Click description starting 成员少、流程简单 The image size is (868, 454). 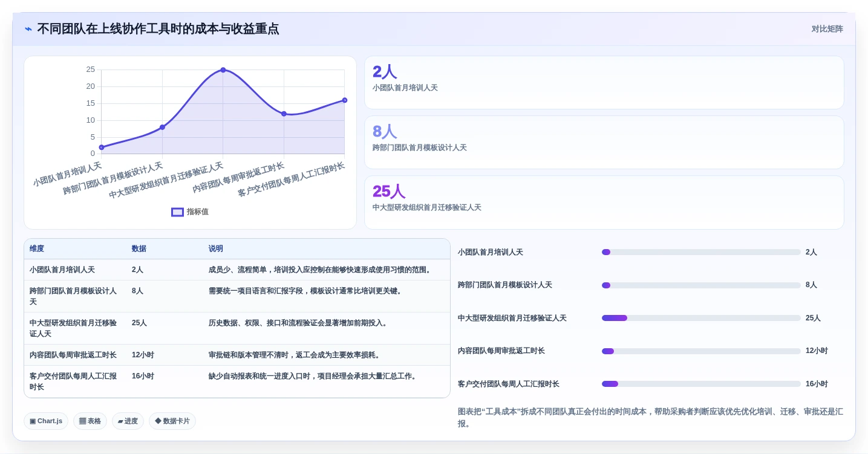click(321, 270)
